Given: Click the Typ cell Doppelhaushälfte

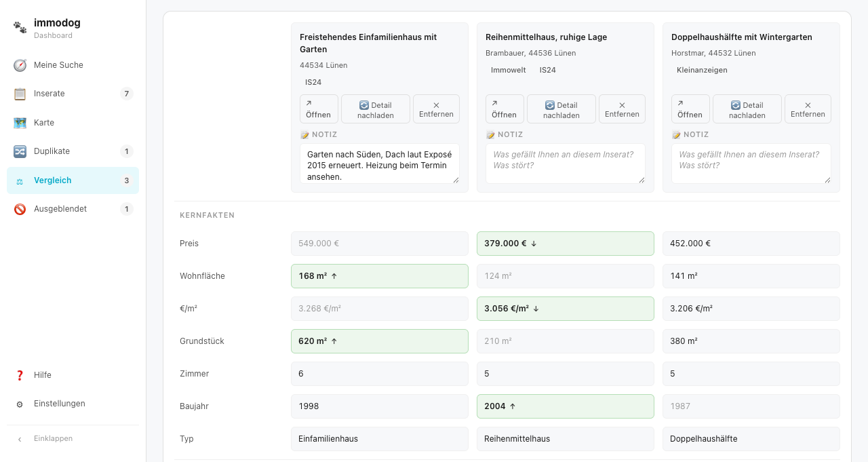Looking at the screenshot, I should click(751, 439).
